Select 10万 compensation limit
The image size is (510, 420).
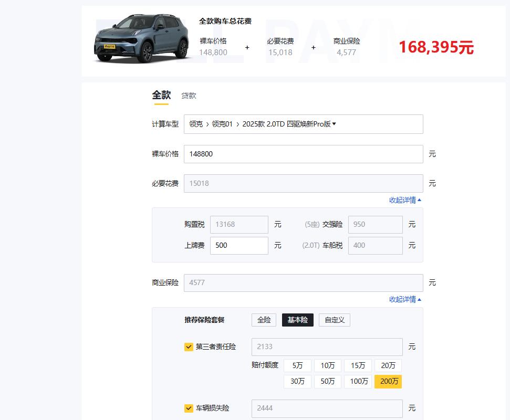[328, 366]
